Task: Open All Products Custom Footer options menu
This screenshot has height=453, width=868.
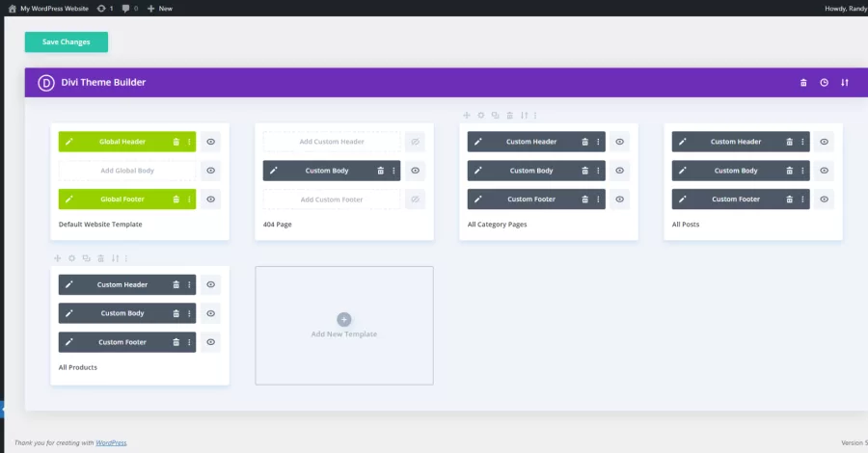Action: click(x=189, y=342)
